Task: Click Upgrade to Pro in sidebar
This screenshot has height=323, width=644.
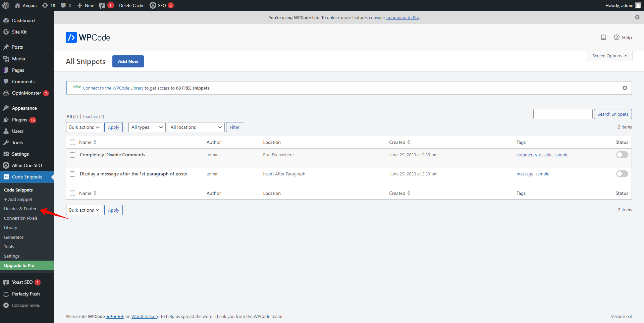Action: point(27,265)
